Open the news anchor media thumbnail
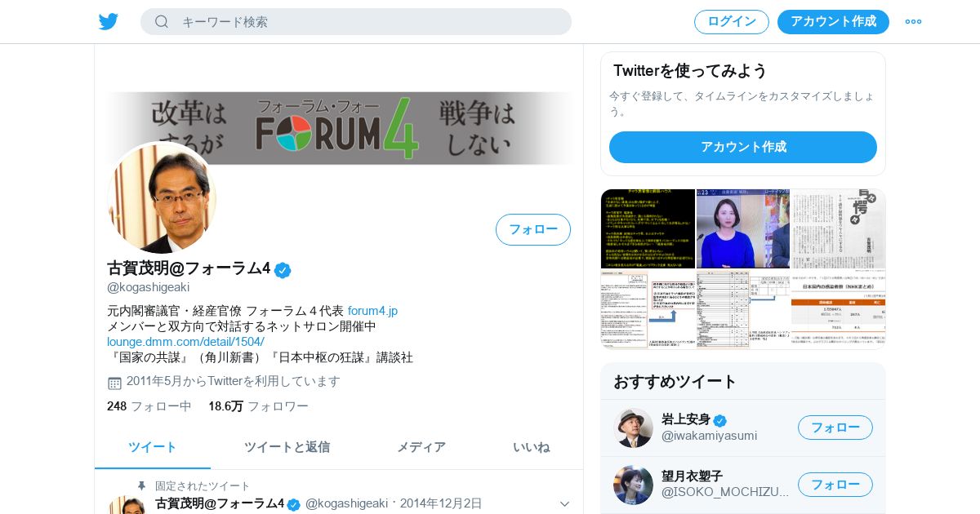980x514 pixels. 742,228
